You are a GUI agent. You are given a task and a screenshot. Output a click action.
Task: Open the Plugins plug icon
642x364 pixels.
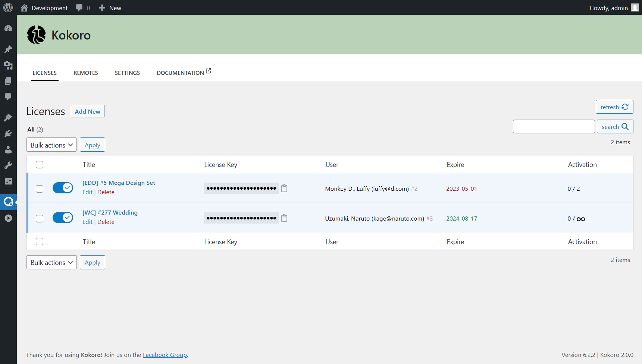(8, 133)
